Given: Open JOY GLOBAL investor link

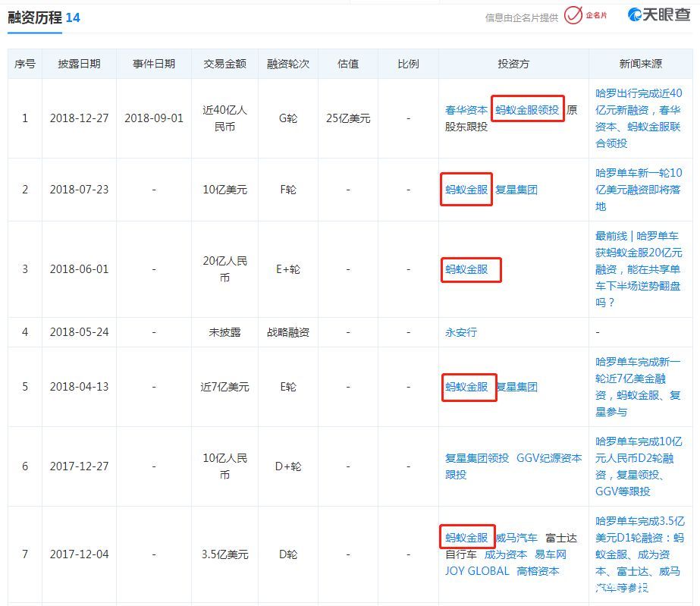Looking at the screenshot, I should coord(477,571).
